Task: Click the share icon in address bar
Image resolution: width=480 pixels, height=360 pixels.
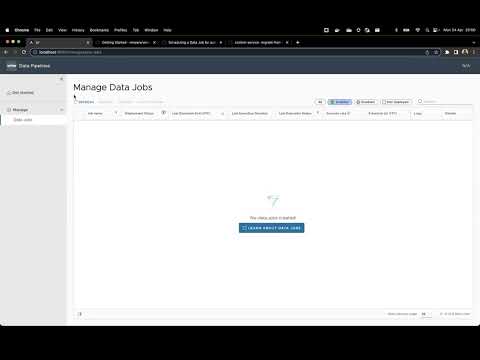Action: pos(427,52)
